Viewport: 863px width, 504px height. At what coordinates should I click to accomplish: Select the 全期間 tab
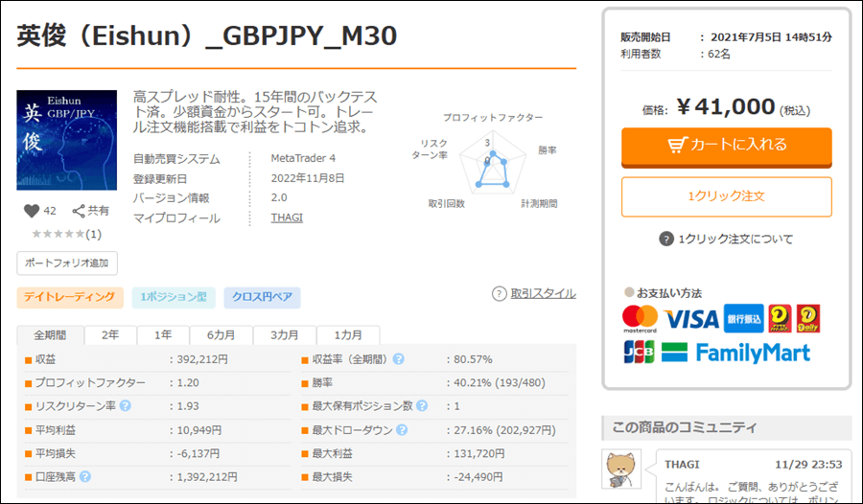50,335
